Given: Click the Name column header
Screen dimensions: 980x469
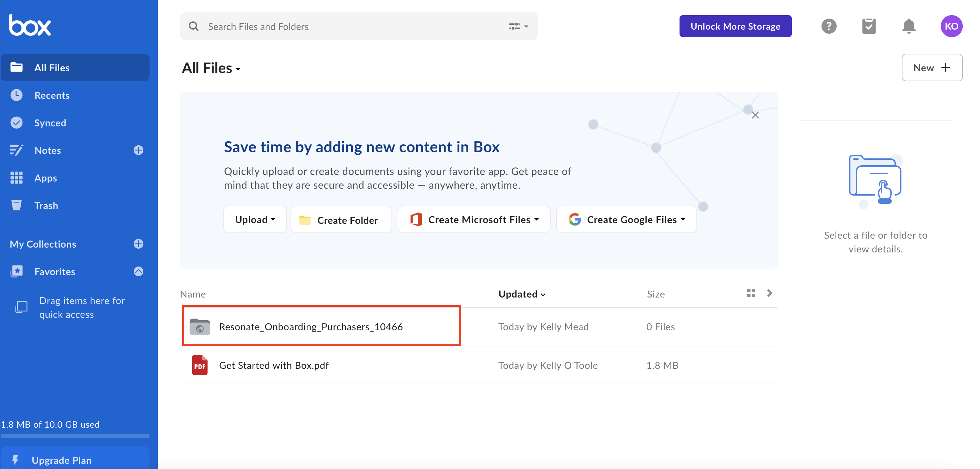Looking at the screenshot, I should (x=193, y=294).
